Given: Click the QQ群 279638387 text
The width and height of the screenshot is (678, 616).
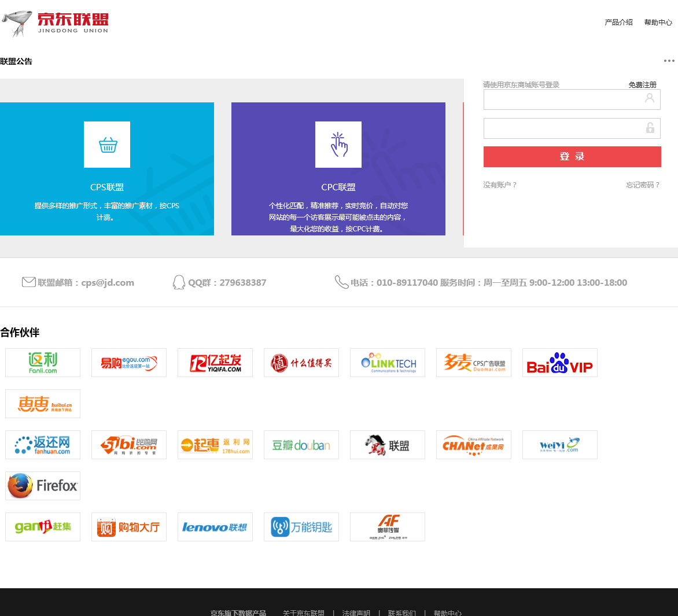Looking at the screenshot, I should click(227, 283).
